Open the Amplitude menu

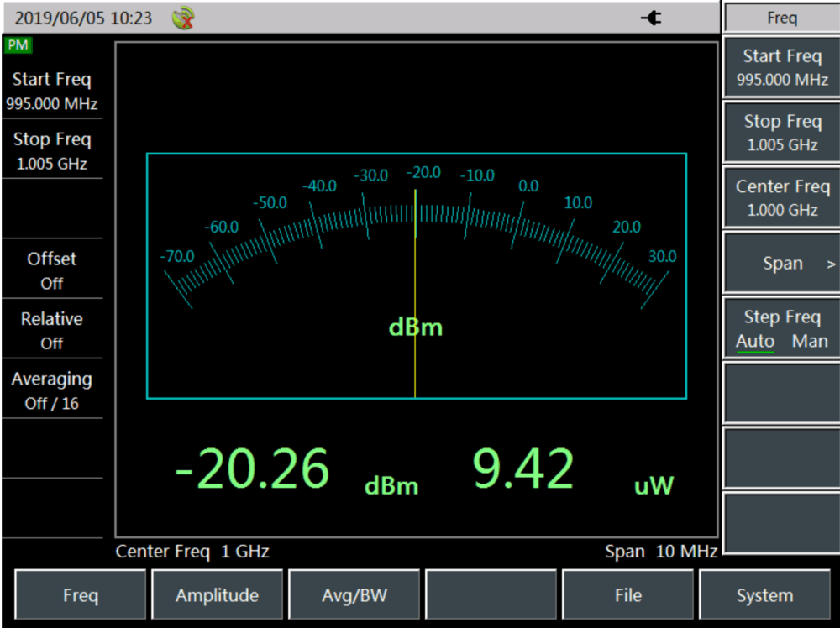217,595
